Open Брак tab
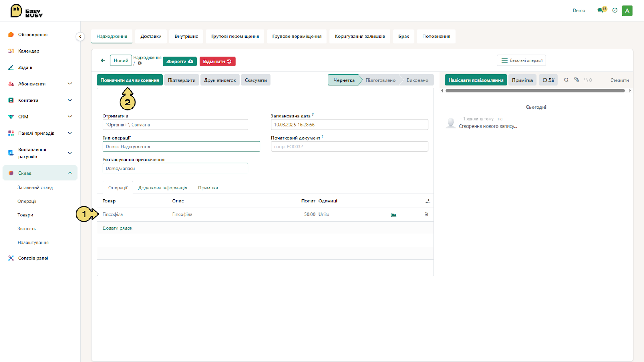 click(x=404, y=37)
